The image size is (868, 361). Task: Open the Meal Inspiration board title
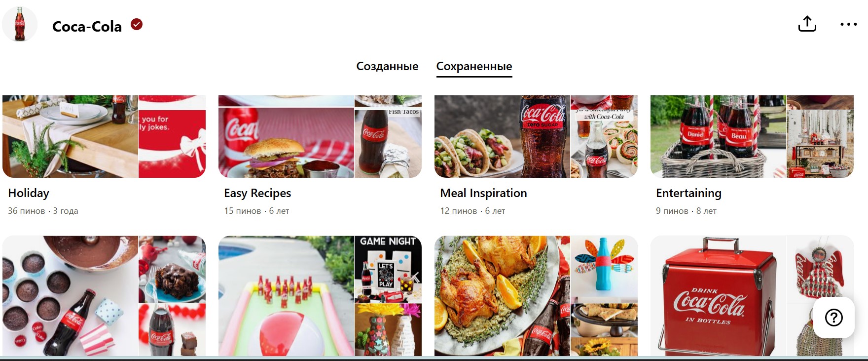(483, 193)
